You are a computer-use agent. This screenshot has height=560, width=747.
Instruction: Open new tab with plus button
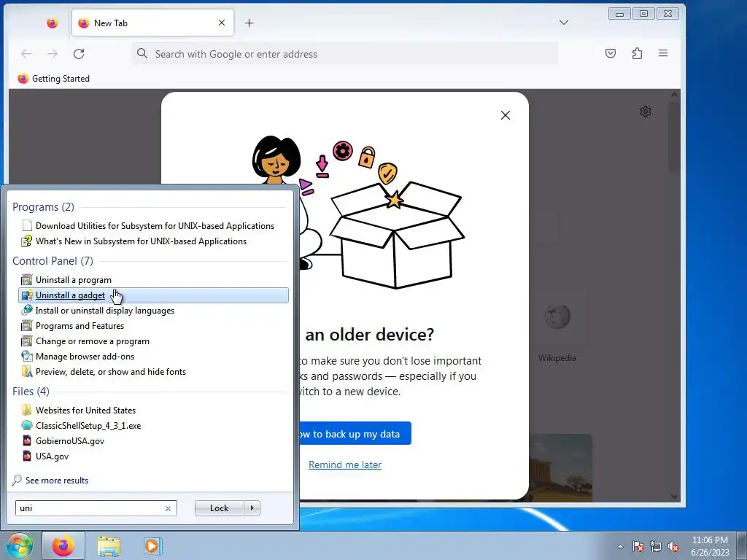pyautogui.click(x=249, y=23)
